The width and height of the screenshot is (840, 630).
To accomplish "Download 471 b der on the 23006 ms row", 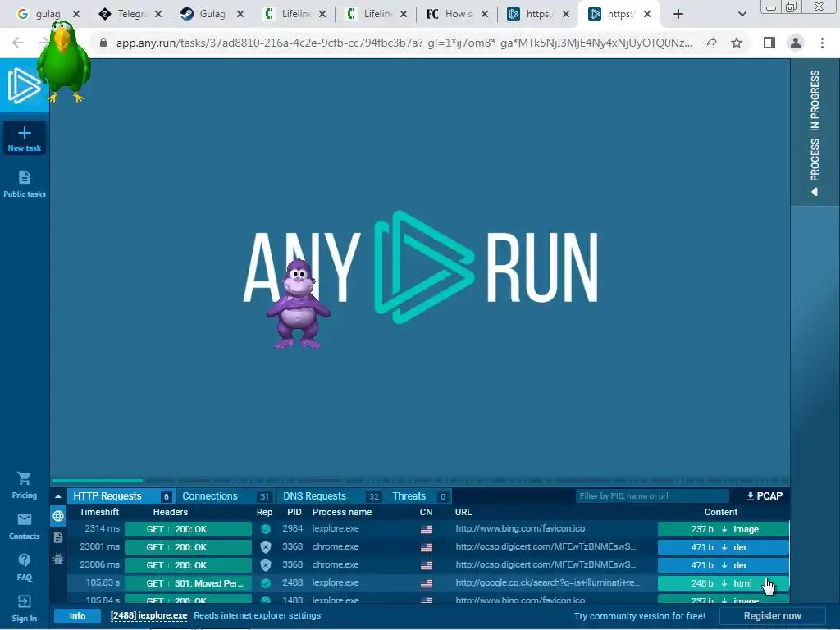I will (x=724, y=564).
